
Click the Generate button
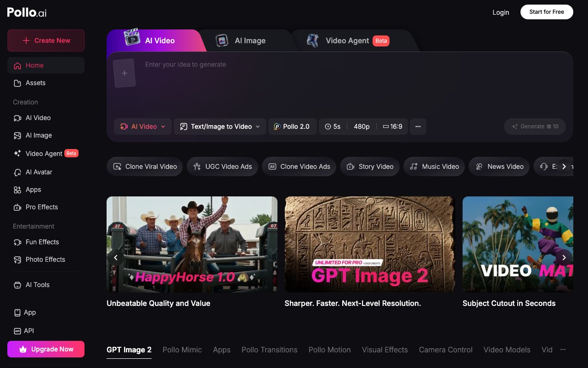[535, 126]
